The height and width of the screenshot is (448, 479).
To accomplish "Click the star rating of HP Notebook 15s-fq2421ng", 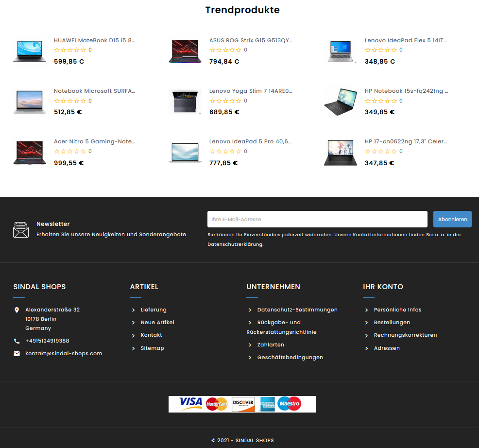I will click(x=381, y=101).
